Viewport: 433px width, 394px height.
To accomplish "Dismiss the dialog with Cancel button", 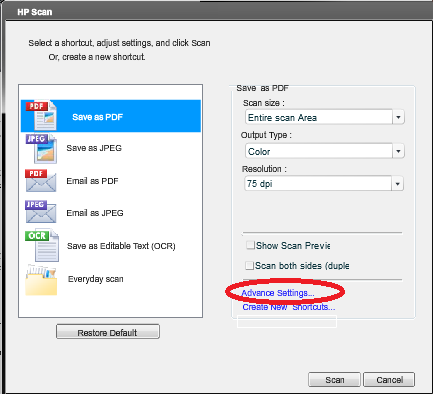I will tap(389, 380).
